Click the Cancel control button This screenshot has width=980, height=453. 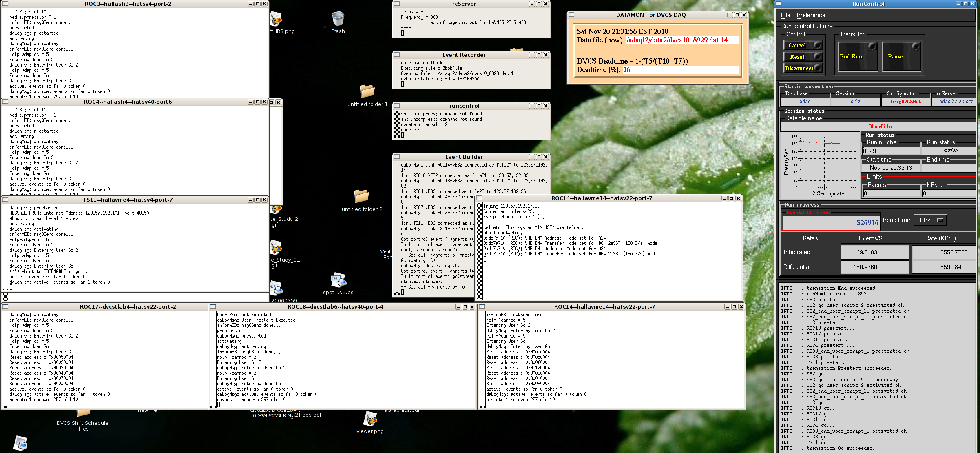tap(803, 45)
